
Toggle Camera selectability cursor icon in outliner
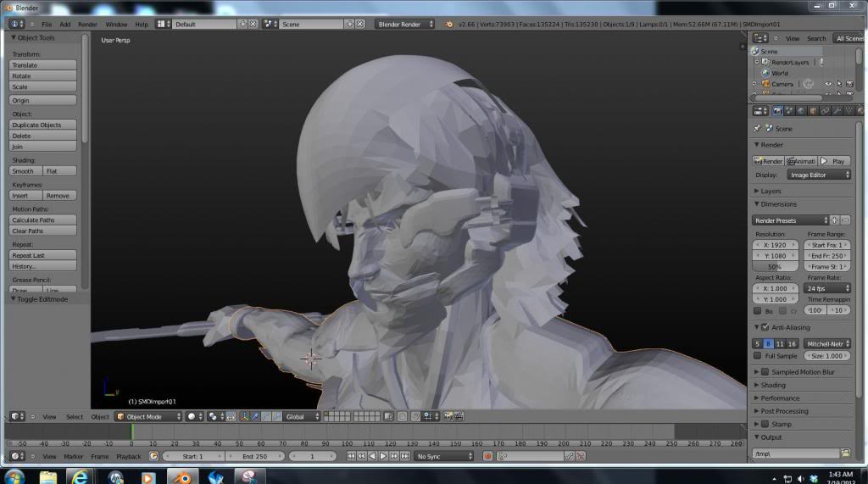coord(839,84)
